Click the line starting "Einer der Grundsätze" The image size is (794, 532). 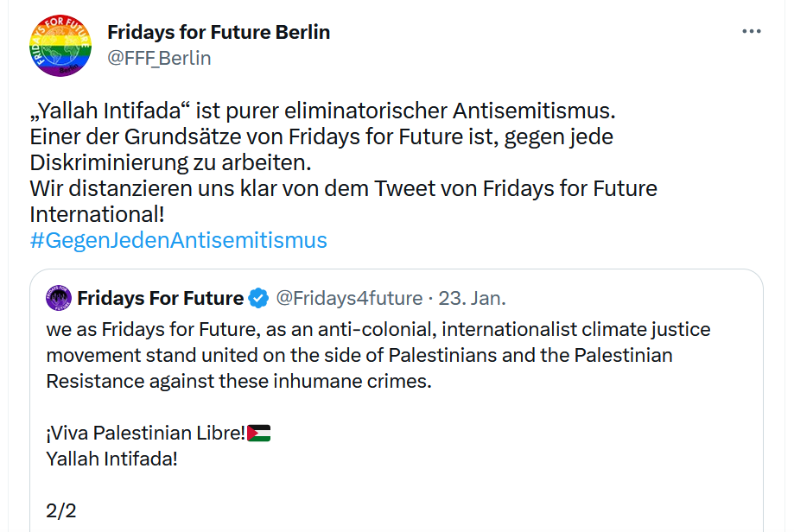pos(321,137)
